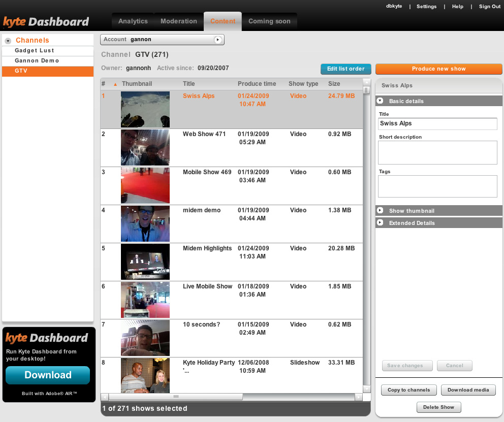Open the Settings link in header
The width and height of the screenshot is (504, 422).
(x=426, y=7)
